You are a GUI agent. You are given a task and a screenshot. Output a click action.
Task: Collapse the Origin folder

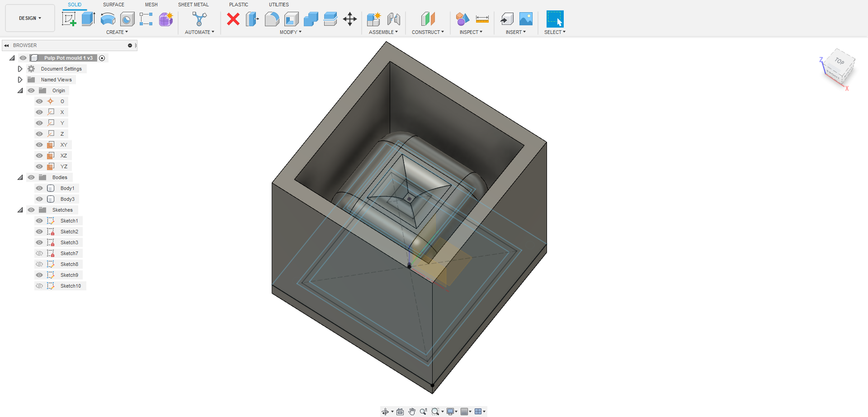pyautogui.click(x=20, y=90)
